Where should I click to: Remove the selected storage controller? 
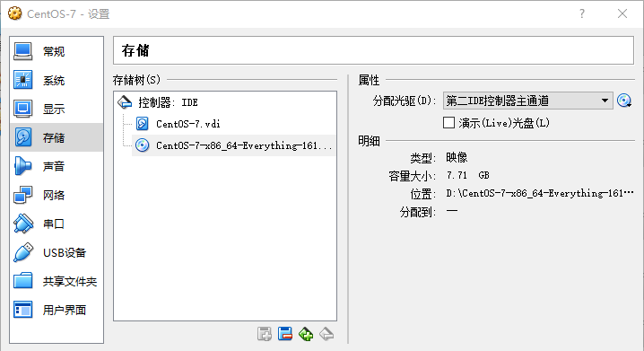pyautogui.click(x=326, y=334)
